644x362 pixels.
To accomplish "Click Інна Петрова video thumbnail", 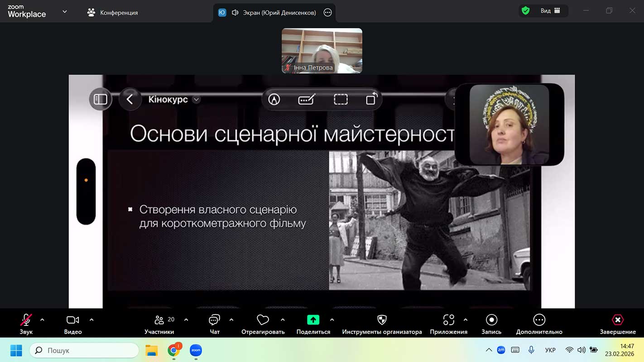I will (x=322, y=50).
